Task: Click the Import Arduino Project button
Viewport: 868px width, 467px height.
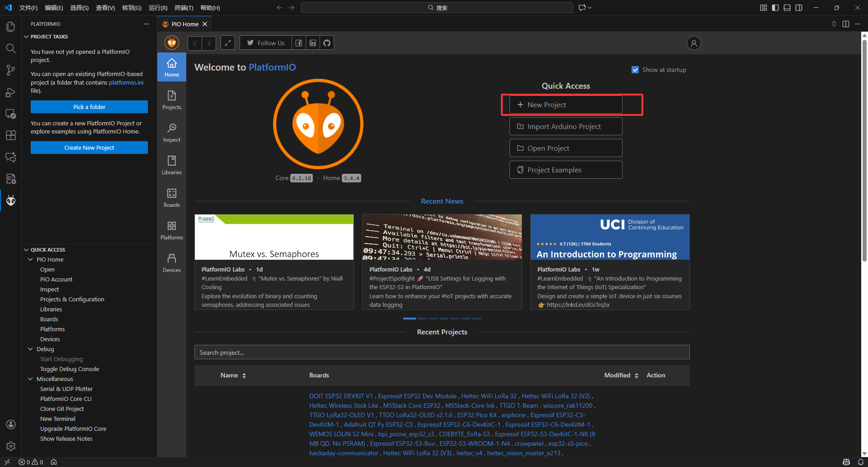Action: pos(566,127)
